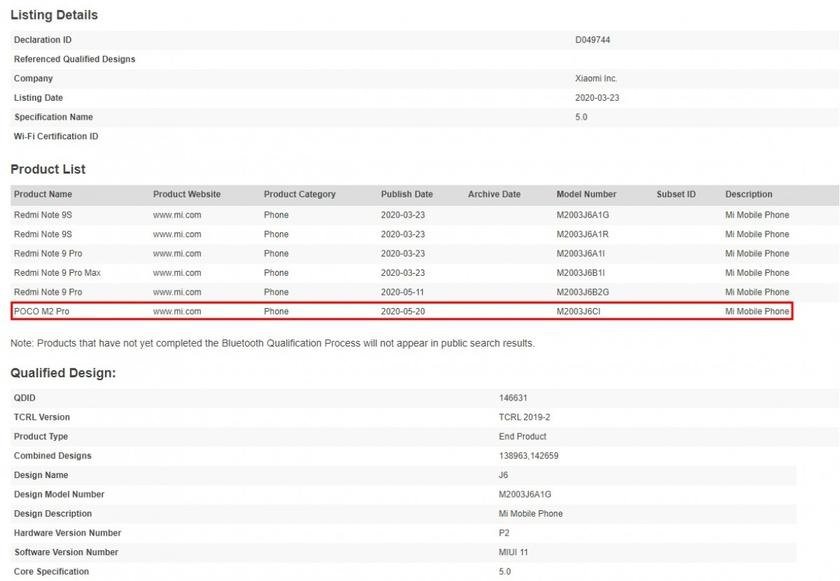The height and width of the screenshot is (581, 840).
Task: Open www.mi.com in Redmi Note 9 Pro Max row
Action: 177,273
